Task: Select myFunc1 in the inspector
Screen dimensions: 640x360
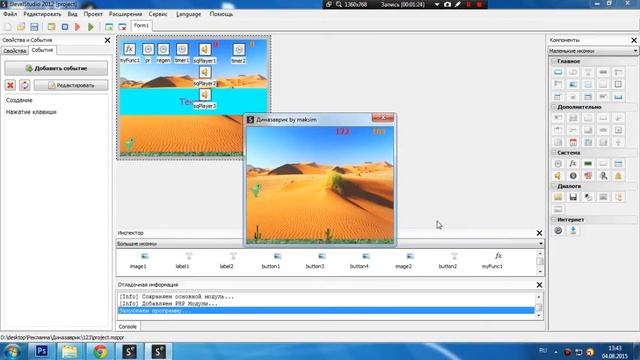Action: click(492, 261)
